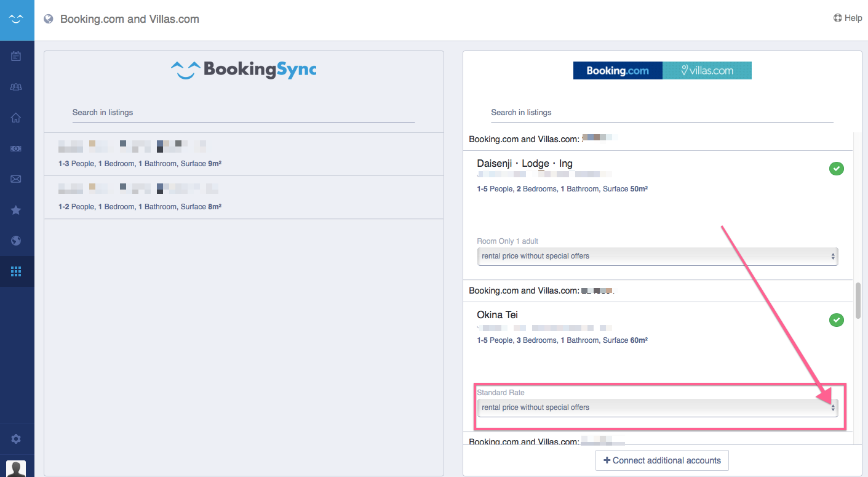Click Connect additional accounts button
This screenshot has height=477, width=868.
(x=662, y=460)
